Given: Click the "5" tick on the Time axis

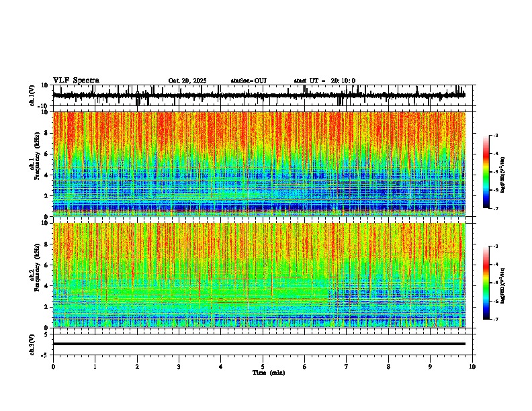Looking at the screenshot, I should pos(263,367).
